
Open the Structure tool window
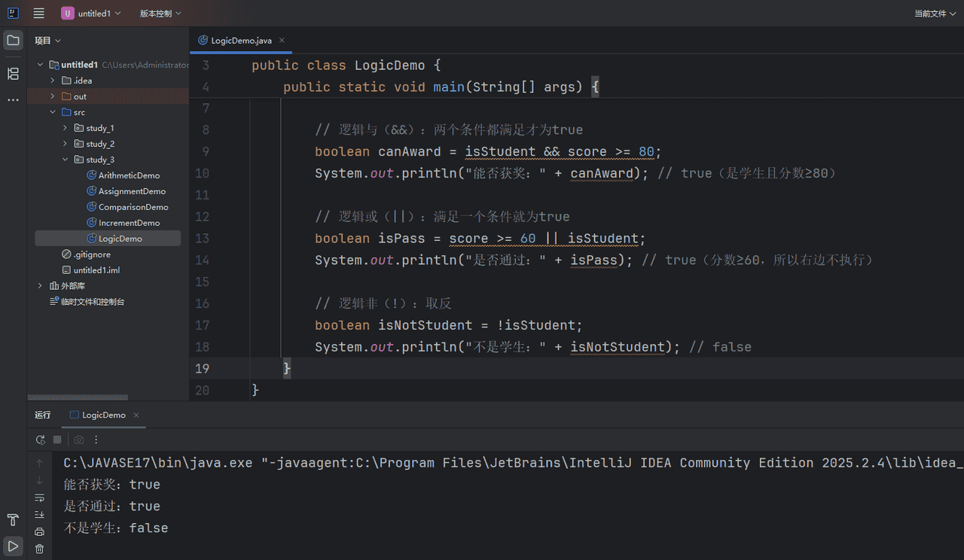pyautogui.click(x=13, y=73)
